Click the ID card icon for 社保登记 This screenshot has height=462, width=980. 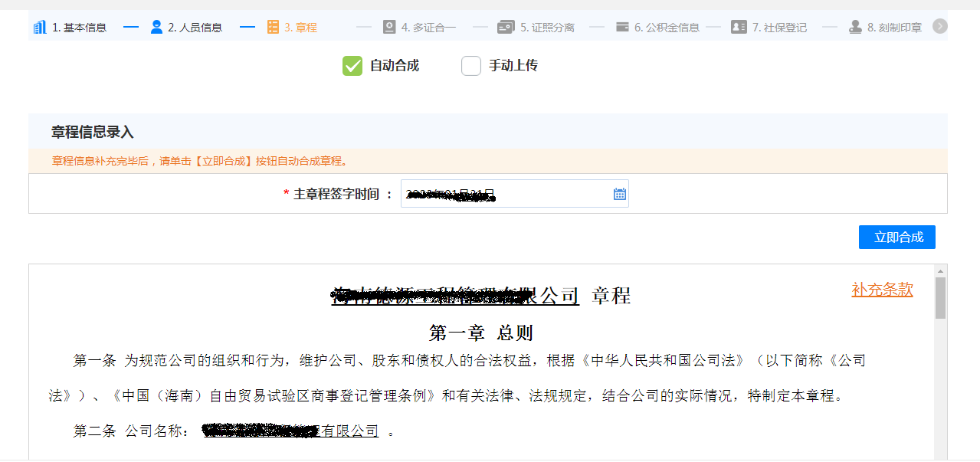[x=739, y=28]
